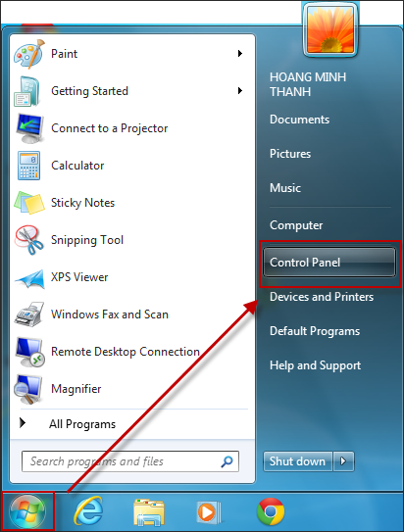
Task: Click the Sticky Notes icon
Action: (x=29, y=203)
